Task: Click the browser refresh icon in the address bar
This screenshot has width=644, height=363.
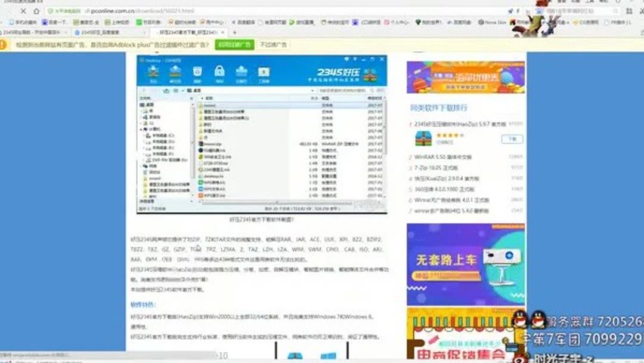Action: tap(23, 11)
